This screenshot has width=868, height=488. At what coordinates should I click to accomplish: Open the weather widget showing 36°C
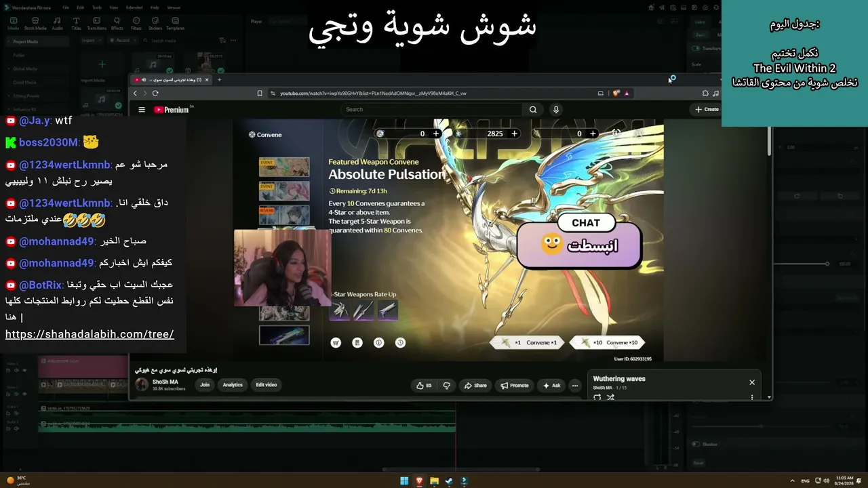click(16, 481)
